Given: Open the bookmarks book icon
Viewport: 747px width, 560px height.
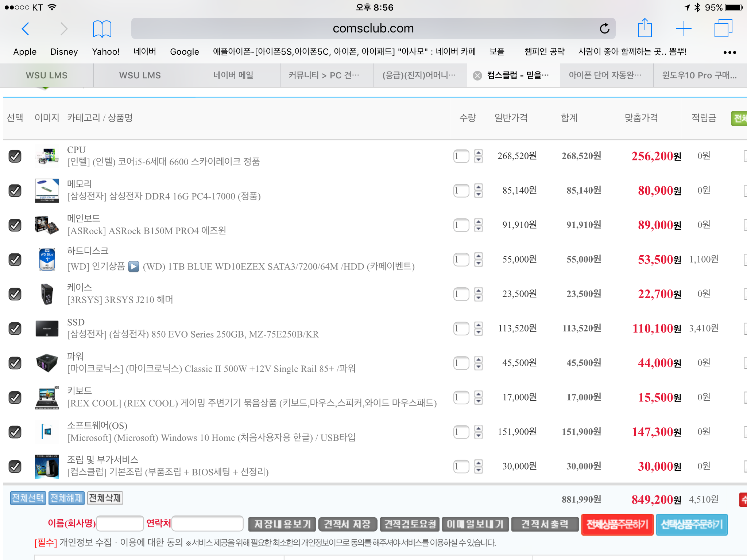Looking at the screenshot, I should [102, 29].
